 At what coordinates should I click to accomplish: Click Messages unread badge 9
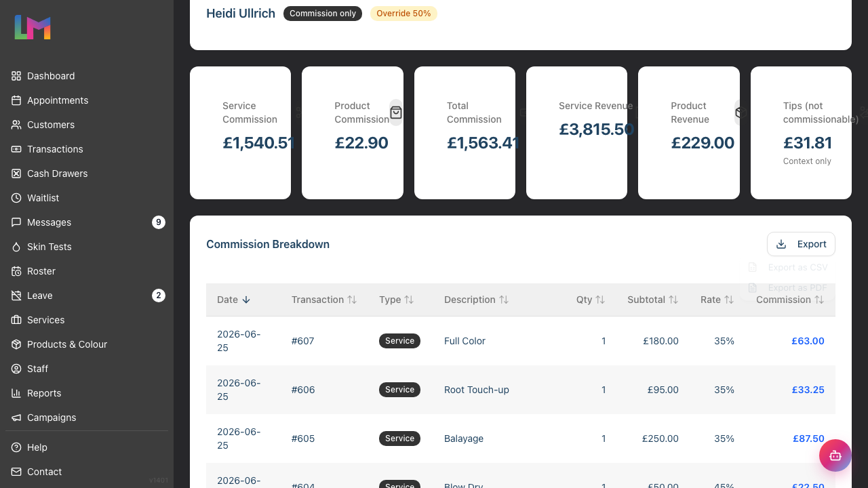pos(159,222)
